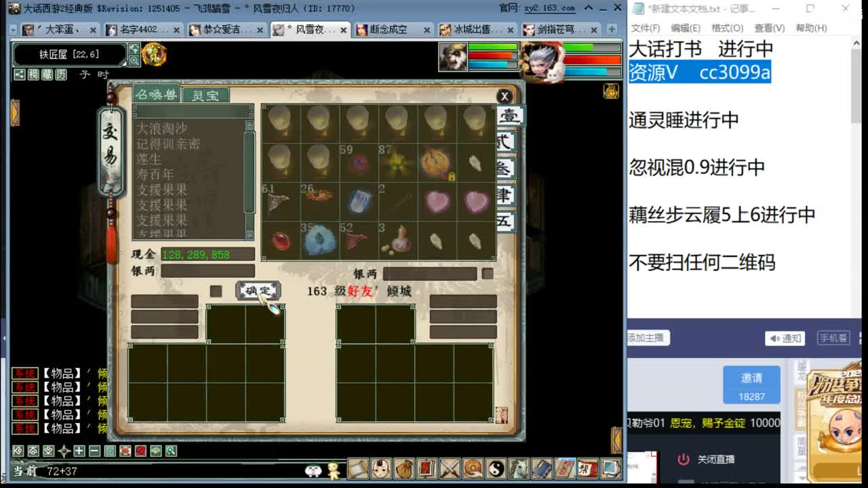Click the green star item numbered 87

(x=397, y=163)
